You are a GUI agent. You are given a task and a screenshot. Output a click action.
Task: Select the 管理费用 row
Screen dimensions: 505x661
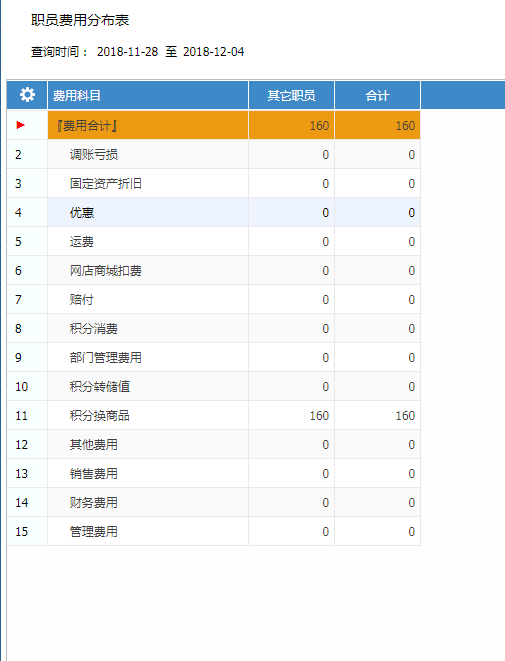tap(213, 532)
